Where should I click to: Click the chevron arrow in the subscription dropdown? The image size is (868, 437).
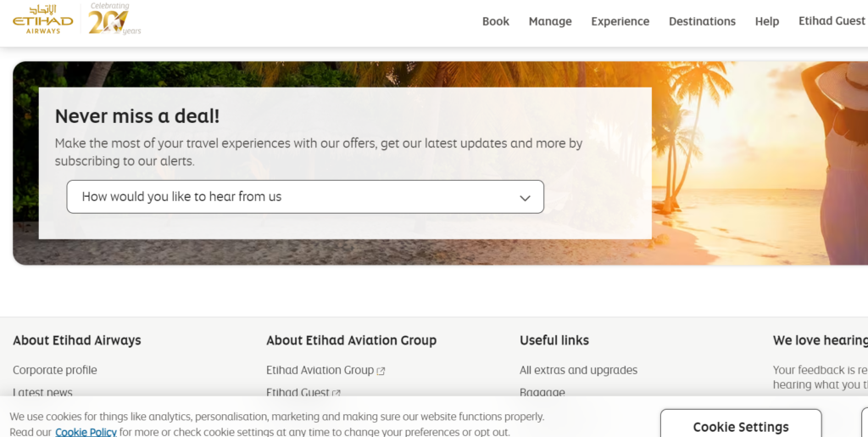(525, 198)
